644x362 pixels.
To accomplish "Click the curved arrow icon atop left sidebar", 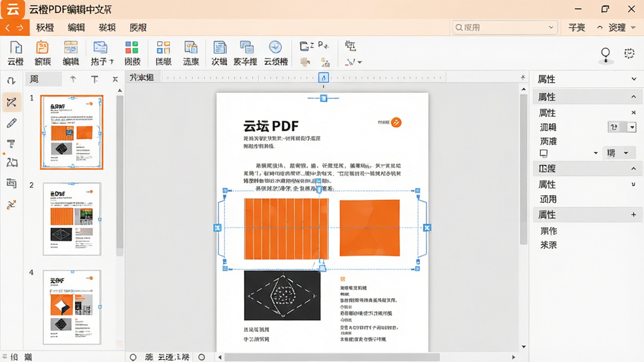I will coord(11,81).
